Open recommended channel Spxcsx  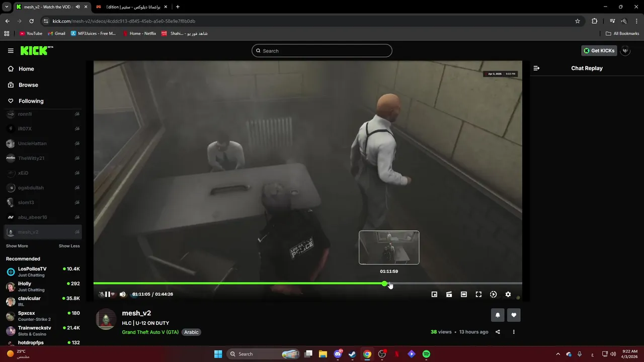coord(43,316)
